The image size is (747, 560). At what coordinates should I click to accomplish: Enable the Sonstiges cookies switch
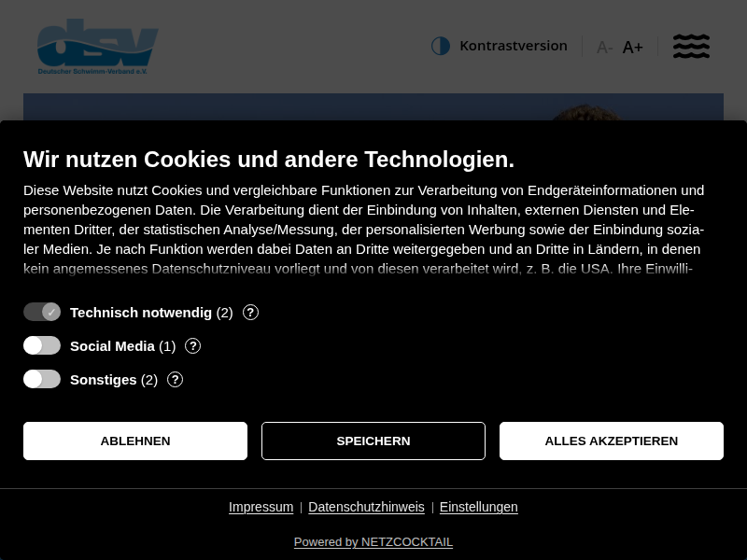click(42, 379)
